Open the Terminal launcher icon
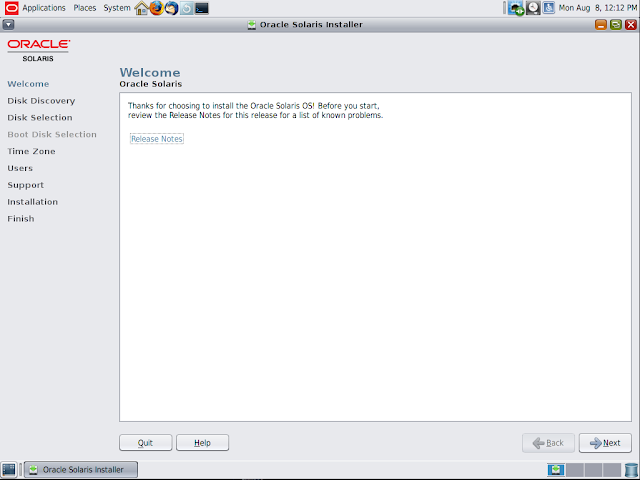This screenshot has width=640, height=480. click(202, 8)
